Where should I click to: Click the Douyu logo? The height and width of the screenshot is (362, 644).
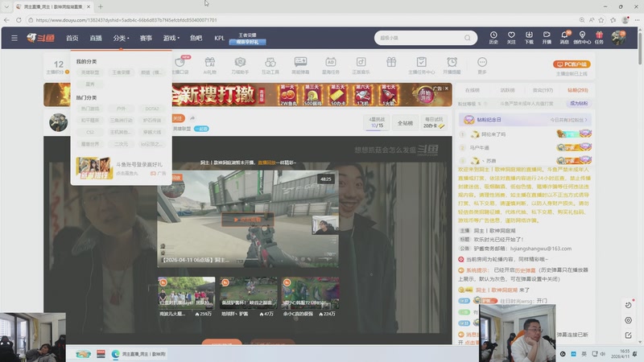tap(41, 38)
